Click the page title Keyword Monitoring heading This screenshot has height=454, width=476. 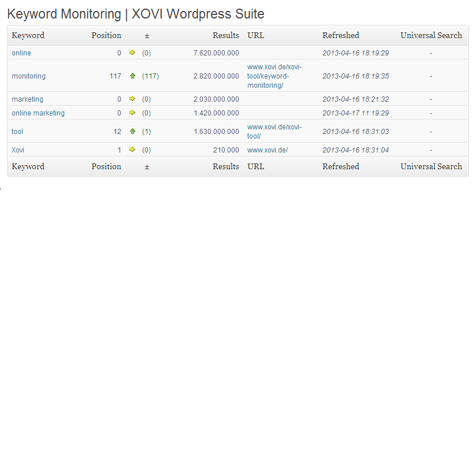coord(136,14)
